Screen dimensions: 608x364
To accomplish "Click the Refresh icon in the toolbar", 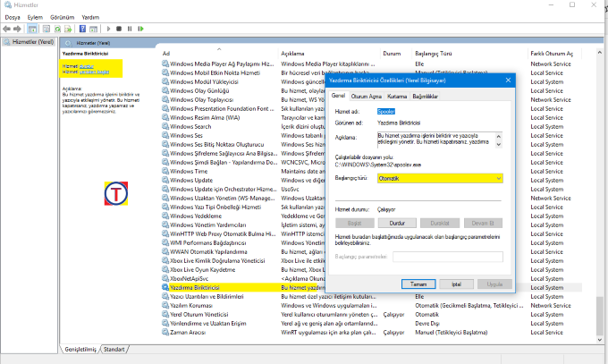I will pyautogui.click(x=59, y=29).
